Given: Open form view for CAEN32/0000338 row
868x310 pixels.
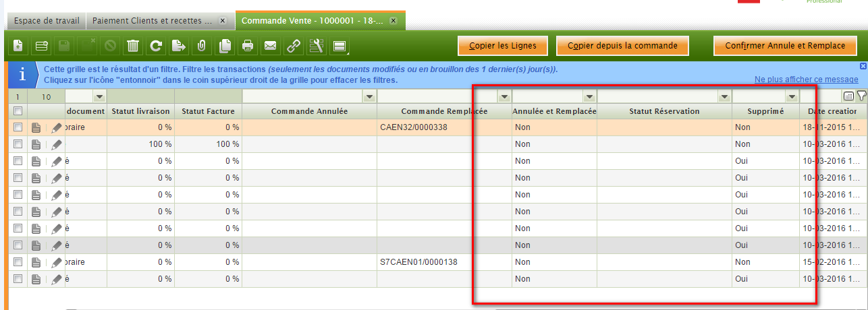Looking at the screenshot, I should pos(36,127).
